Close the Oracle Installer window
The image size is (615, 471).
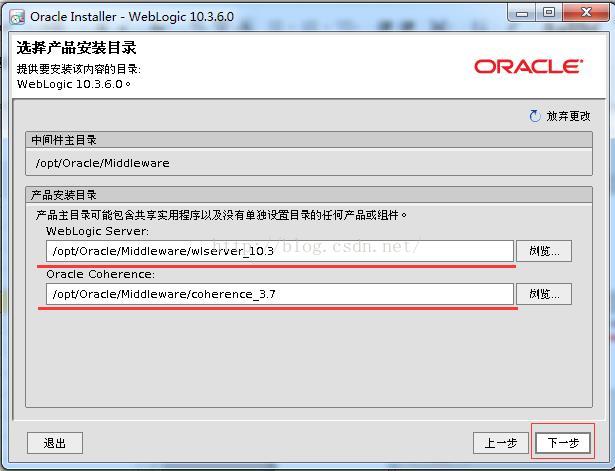[x=586, y=13]
